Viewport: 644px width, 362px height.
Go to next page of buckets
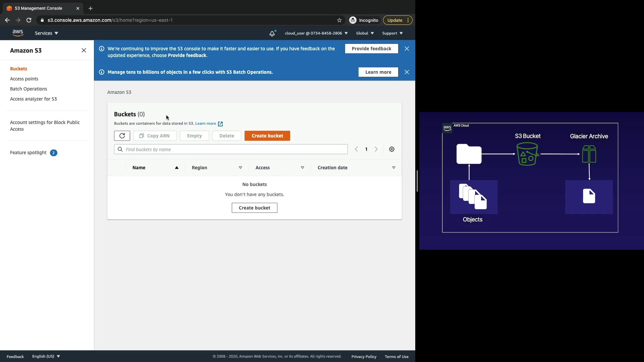pos(376,149)
